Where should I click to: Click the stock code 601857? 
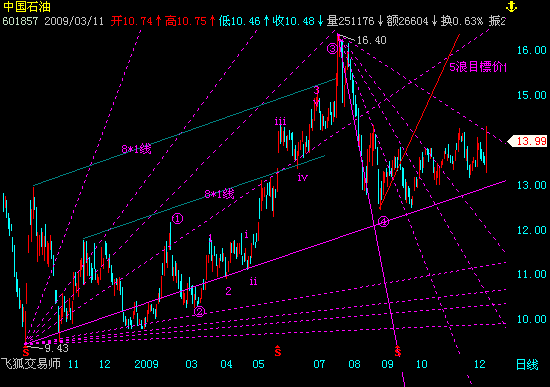[20, 21]
